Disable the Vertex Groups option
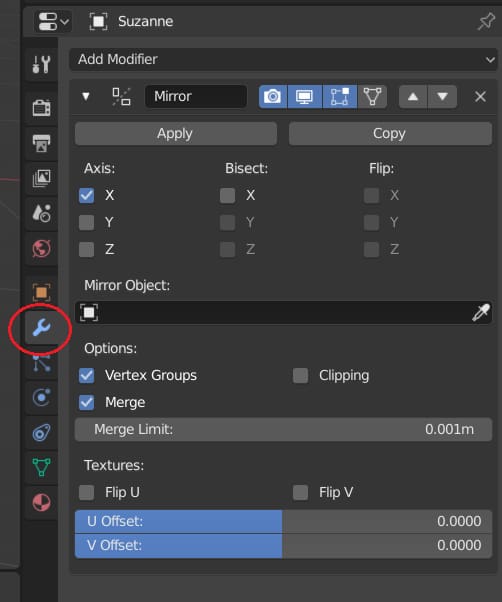 click(86, 375)
